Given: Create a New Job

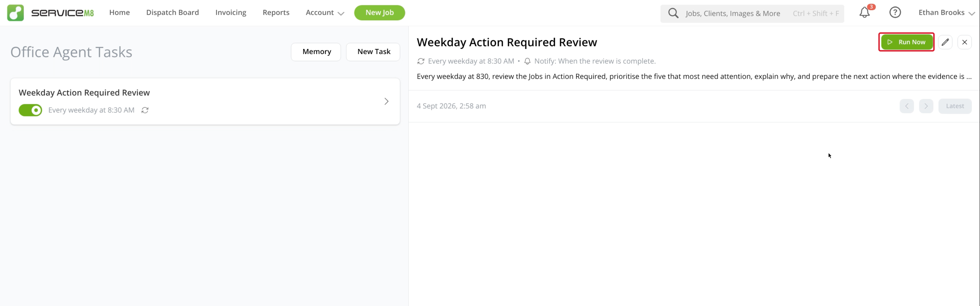Looking at the screenshot, I should pyautogui.click(x=379, y=12).
